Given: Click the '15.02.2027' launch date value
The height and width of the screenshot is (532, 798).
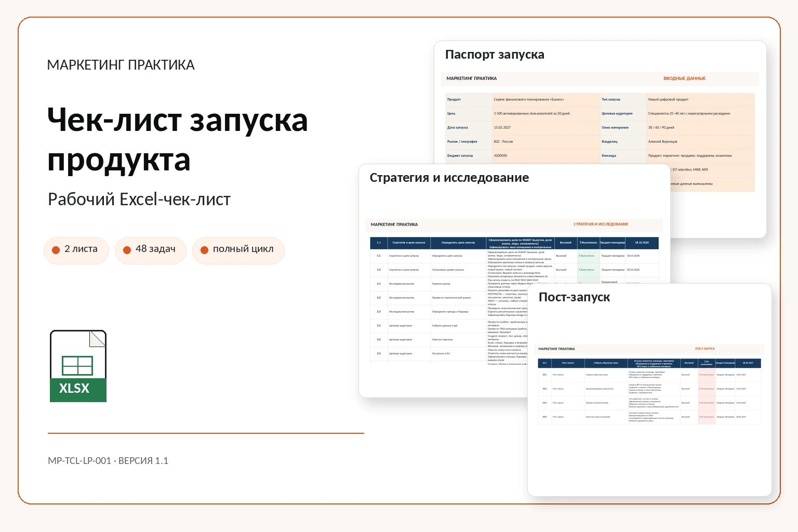Looking at the screenshot, I should 502,127.
